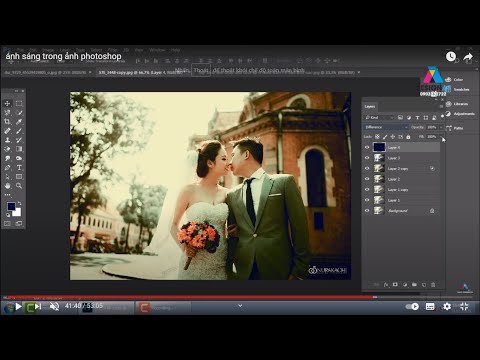The height and width of the screenshot is (360, 480).
Task: Toggle Layer 1 eye icon
Action: 367,200
